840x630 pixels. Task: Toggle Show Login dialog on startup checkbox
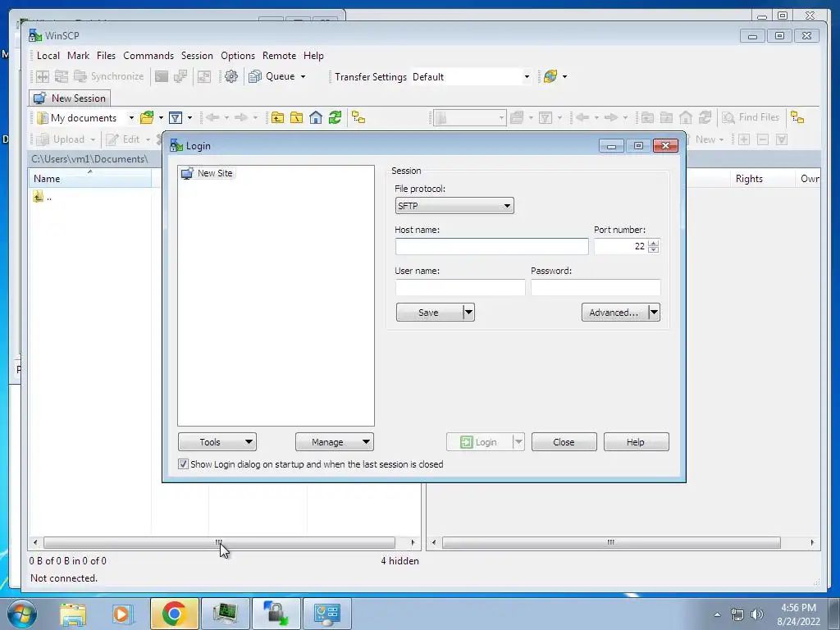183,464
